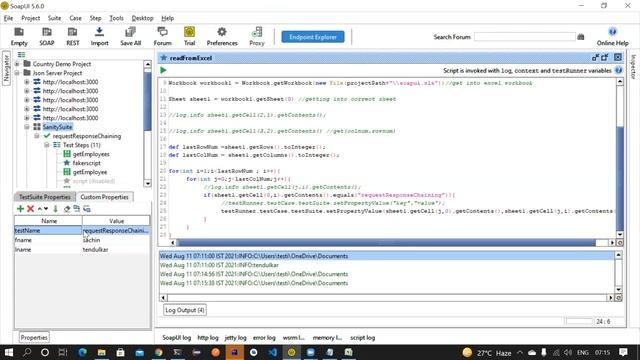Select the Json Server Project node

pyautogui.click(x=57, y=73)
